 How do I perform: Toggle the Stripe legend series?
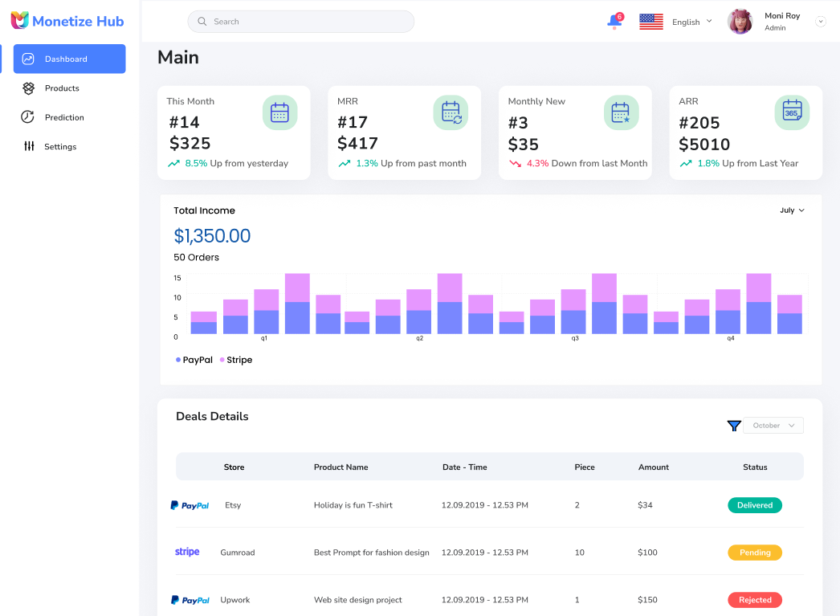click(x=236, y=360)
